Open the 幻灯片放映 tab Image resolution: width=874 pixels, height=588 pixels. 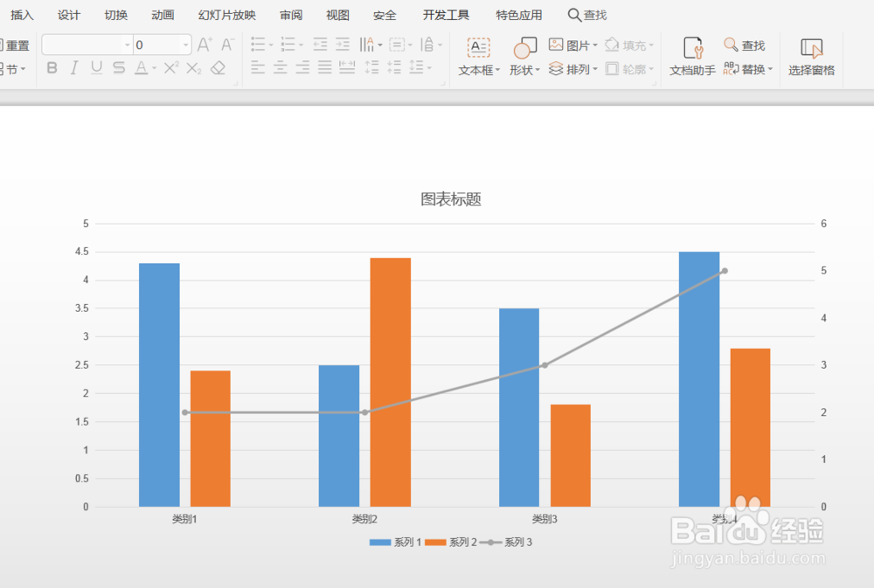pyautogui.click(x=227, y=15)
